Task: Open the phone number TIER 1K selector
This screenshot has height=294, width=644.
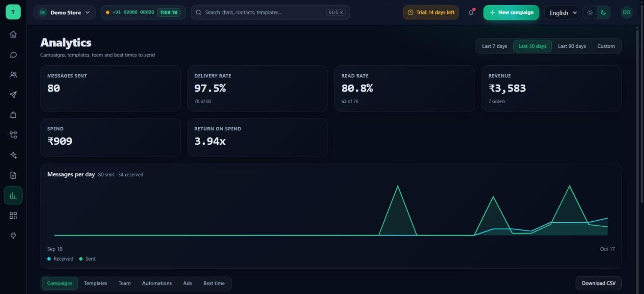Action: click(x=143, y=12)
